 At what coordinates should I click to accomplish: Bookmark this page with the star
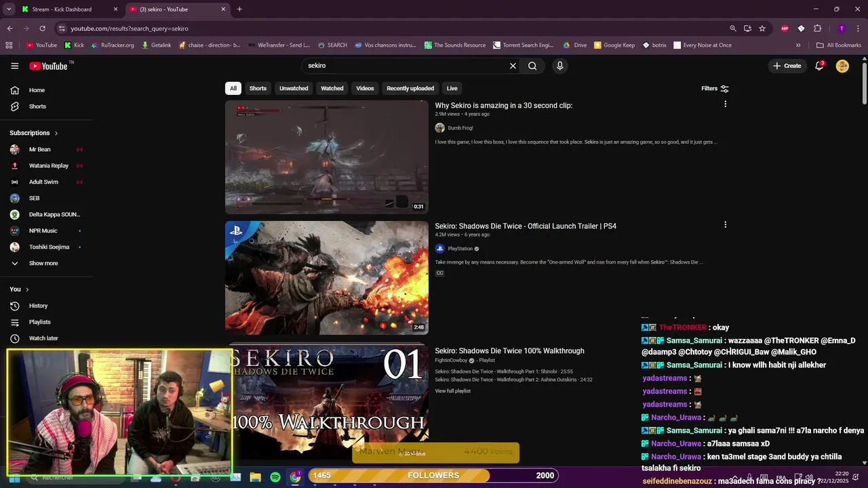pos(762,28)
